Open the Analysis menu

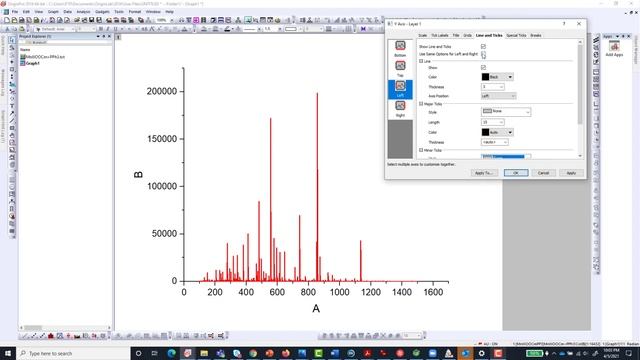83,12
